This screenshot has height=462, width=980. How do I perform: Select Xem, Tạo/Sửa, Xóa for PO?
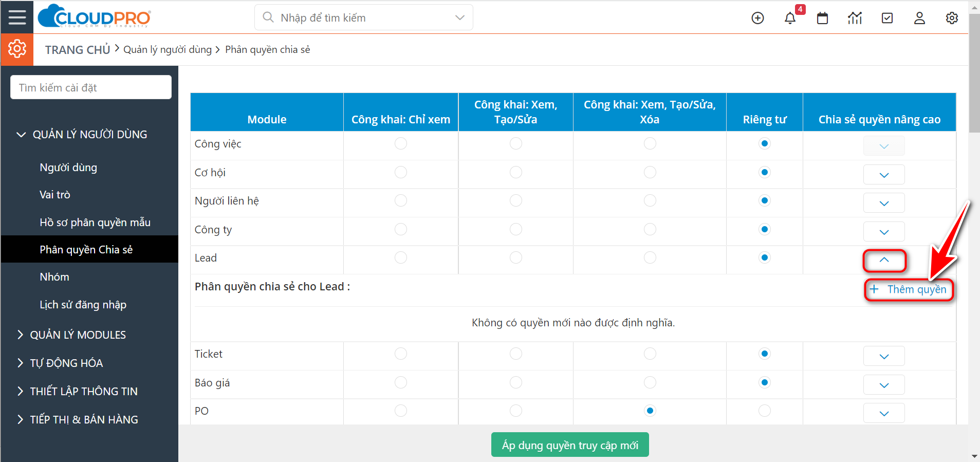click(650, 411)
